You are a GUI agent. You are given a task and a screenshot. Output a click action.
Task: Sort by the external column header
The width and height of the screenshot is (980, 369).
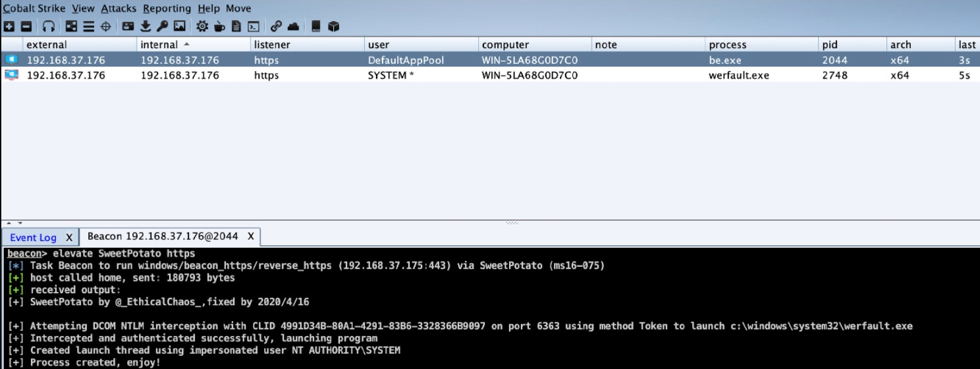click(x=78, y=45)
